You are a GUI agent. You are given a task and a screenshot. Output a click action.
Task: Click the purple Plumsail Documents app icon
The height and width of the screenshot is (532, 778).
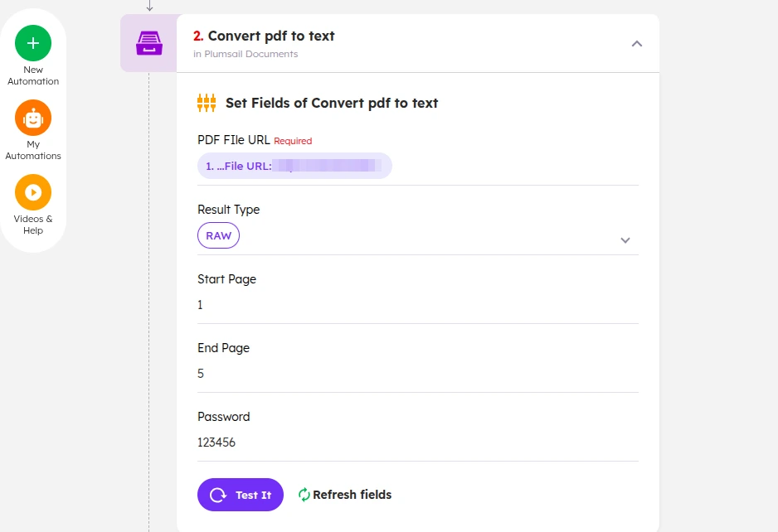click(148, 43)
